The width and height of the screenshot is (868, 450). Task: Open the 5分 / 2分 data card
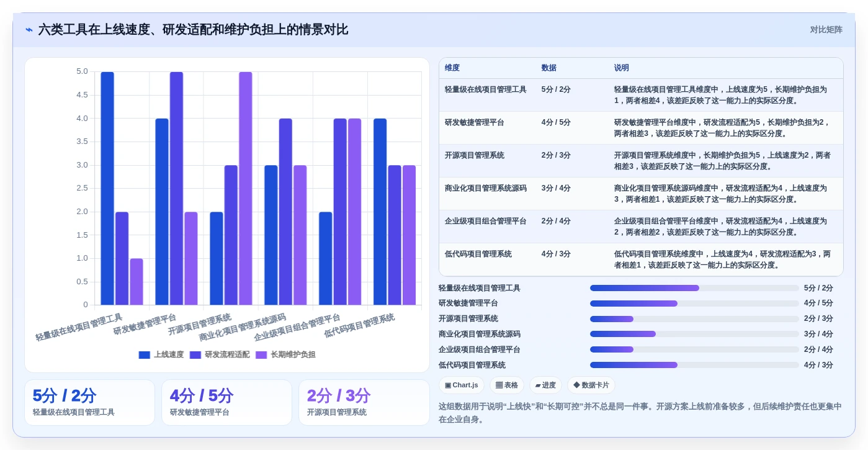[x=89, y=403]
